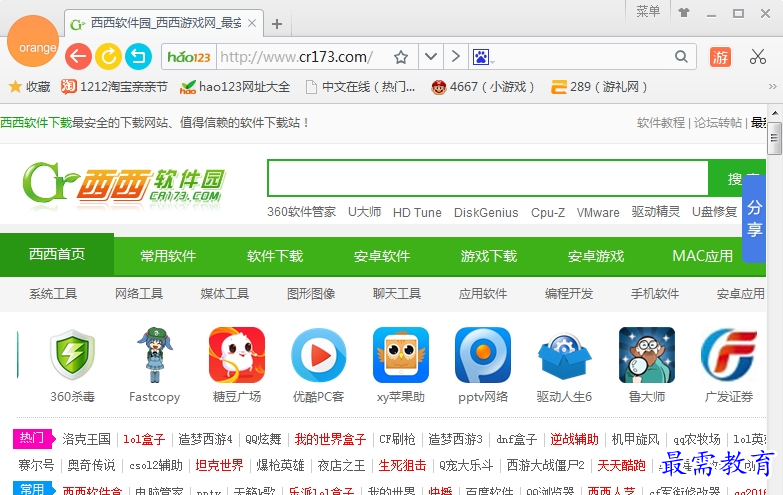783x495 pixels.
Task: Click the 糖豆广场 app icon
Action: pyautogui.click(x=237, y=355)
